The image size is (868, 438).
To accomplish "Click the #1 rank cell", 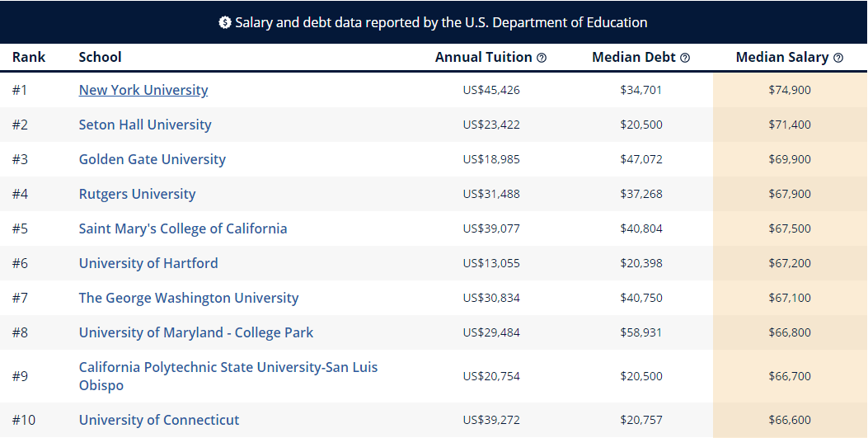I will (20, 90).
